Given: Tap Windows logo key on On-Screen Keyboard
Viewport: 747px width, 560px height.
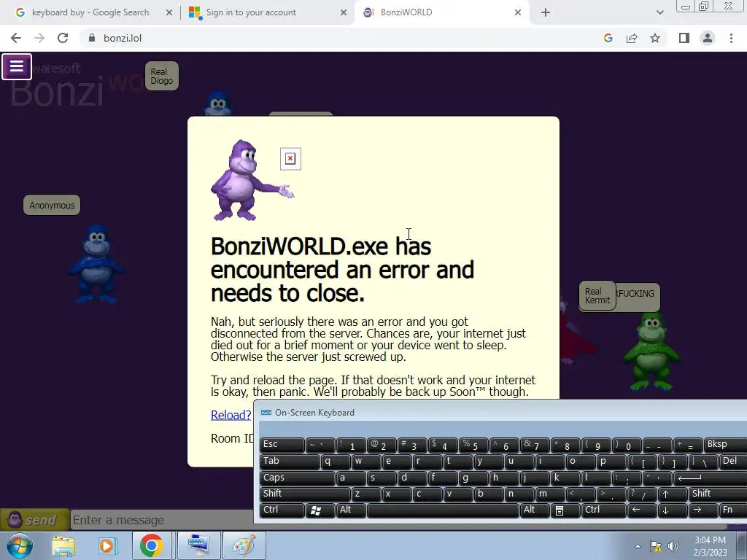Looking at the screenshot, I should 320,510.
